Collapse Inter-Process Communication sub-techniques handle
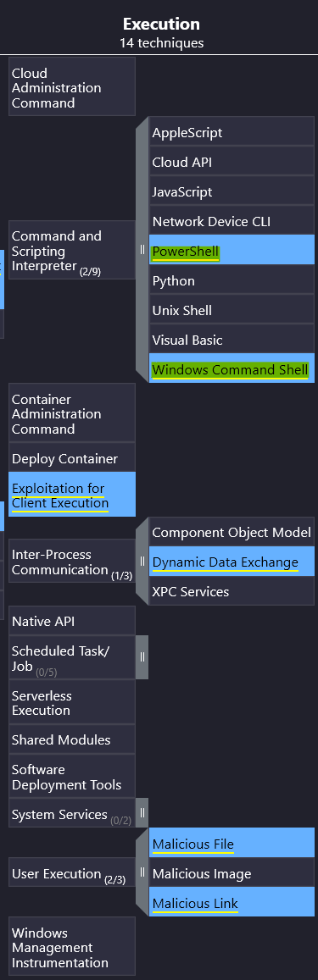The image size is (318, 980). tap(142, 561)
